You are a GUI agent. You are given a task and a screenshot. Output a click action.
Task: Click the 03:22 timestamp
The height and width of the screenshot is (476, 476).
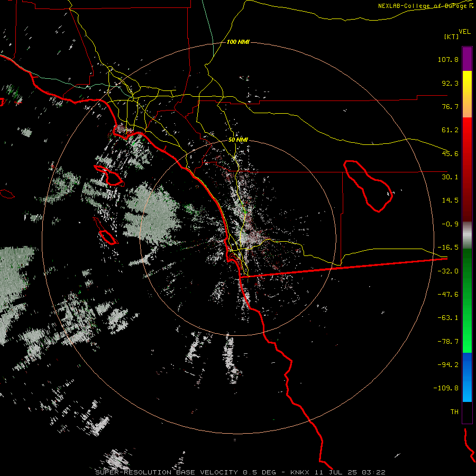(374, 472)
